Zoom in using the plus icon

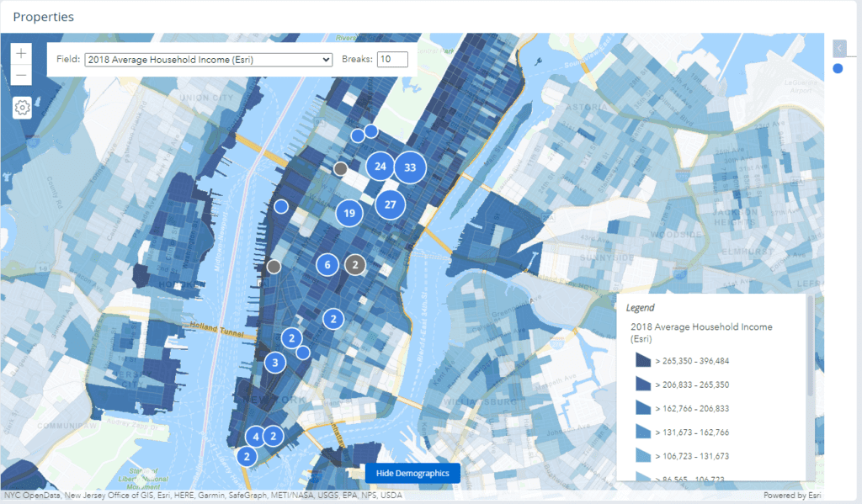point(20,53)
